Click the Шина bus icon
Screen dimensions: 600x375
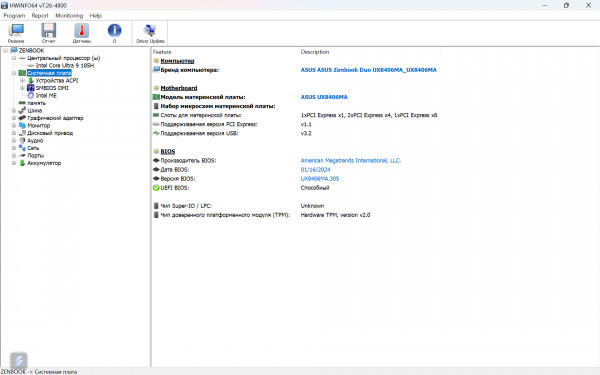point(22,111)
